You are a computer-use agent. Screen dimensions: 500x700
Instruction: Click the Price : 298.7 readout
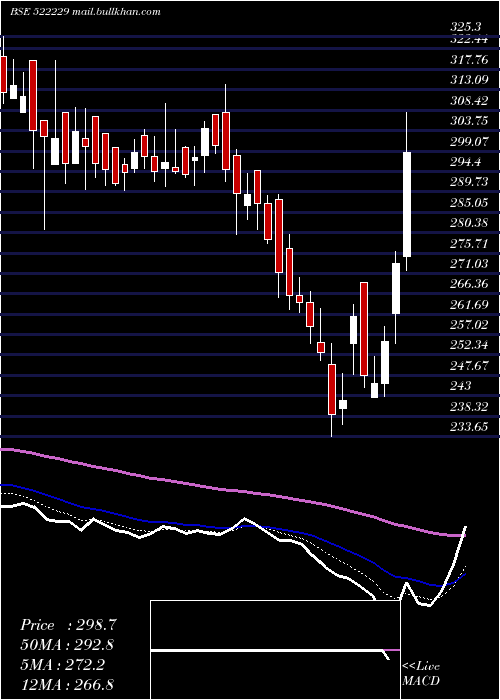pyautogui.click(x=68, y=625)
